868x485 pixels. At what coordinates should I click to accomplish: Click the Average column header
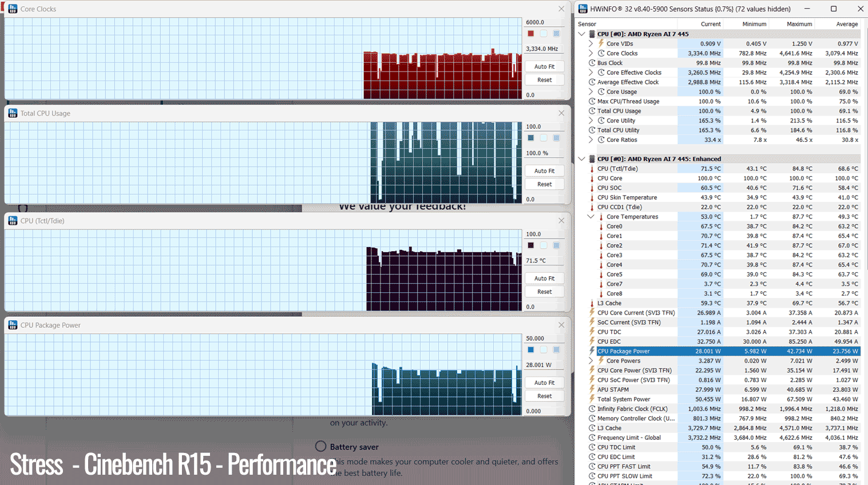click(x=838, y=24)
